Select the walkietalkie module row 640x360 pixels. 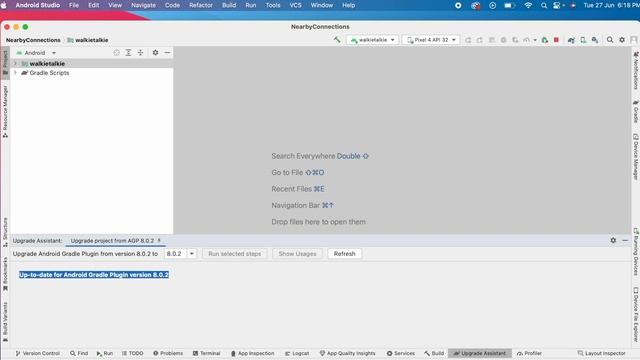[x=92, y=64]
